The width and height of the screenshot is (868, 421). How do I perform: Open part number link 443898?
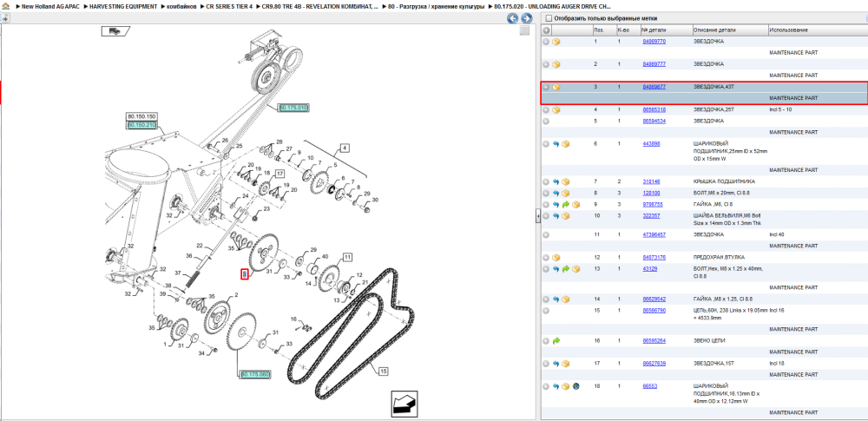tap(650, 143)
